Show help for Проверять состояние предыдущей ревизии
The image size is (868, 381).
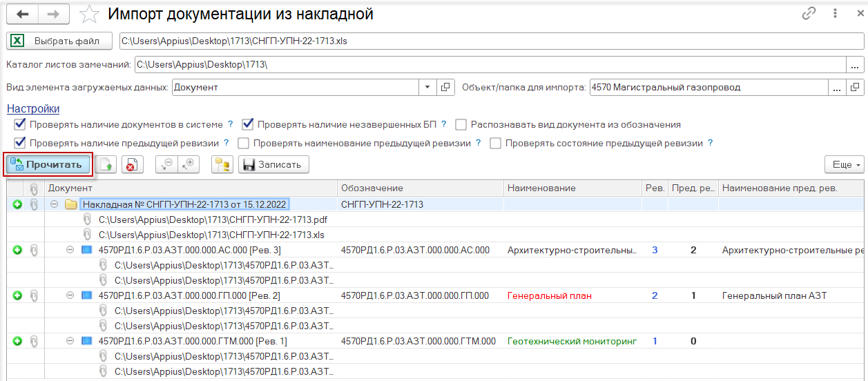click(710, 144)
